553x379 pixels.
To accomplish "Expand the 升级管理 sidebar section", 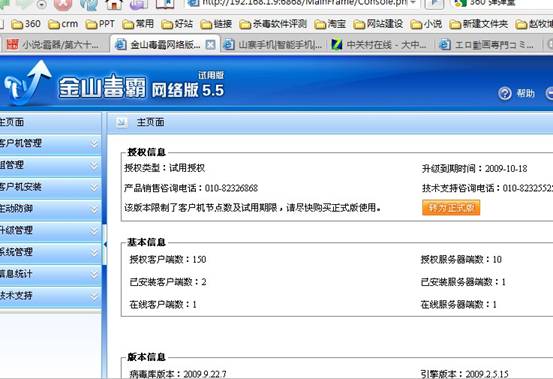I will click(50, 231).
